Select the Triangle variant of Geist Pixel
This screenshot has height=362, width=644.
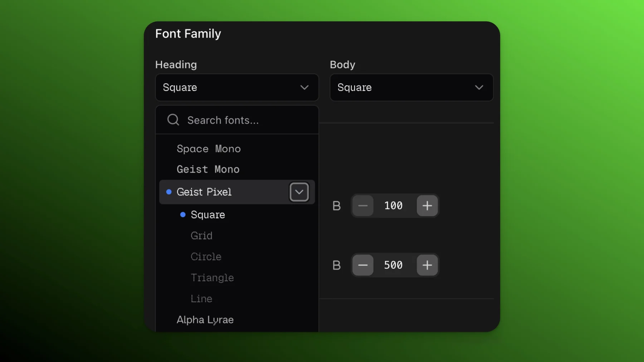click(x=212, y=277)
